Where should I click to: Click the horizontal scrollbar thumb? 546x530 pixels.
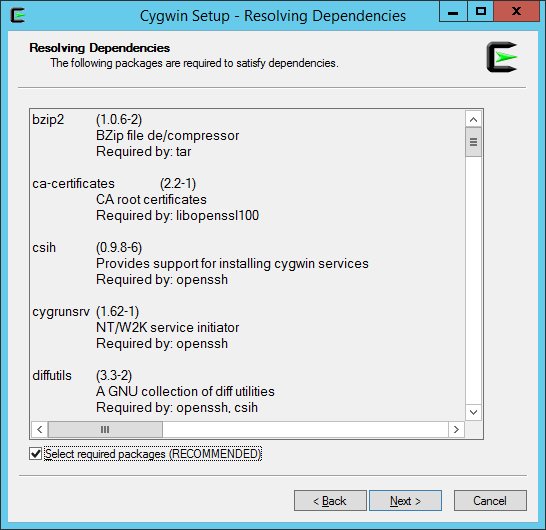coord(105,429)
